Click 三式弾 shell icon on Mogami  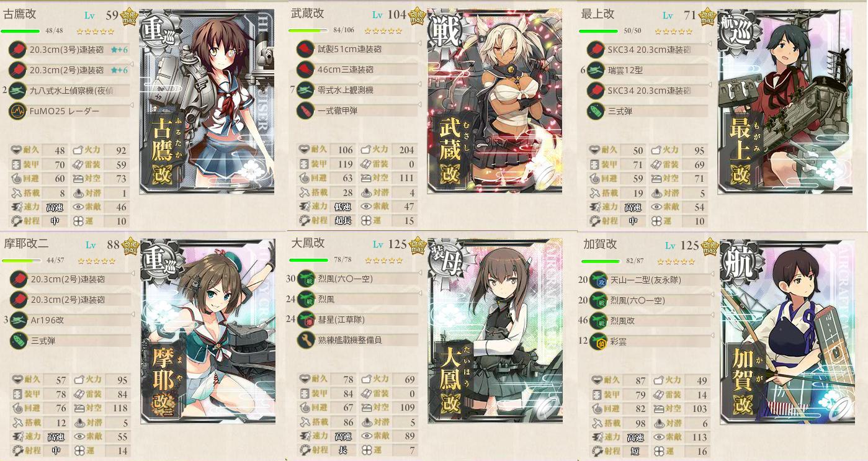595,111
